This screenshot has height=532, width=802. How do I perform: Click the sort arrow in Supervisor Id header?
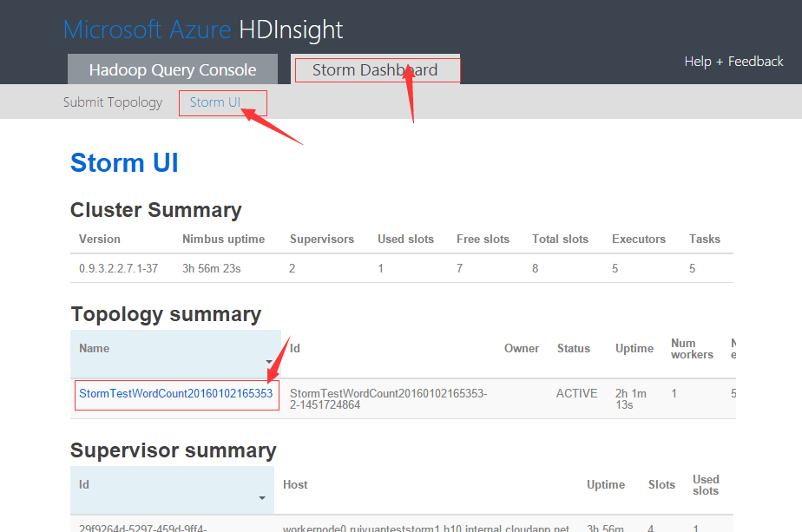(261, 498)
